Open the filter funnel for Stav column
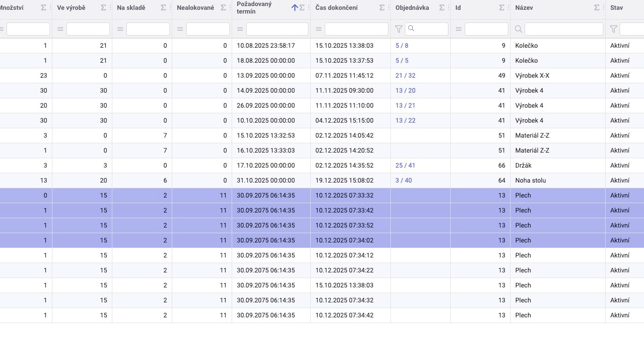 click(x=613, y=29)
